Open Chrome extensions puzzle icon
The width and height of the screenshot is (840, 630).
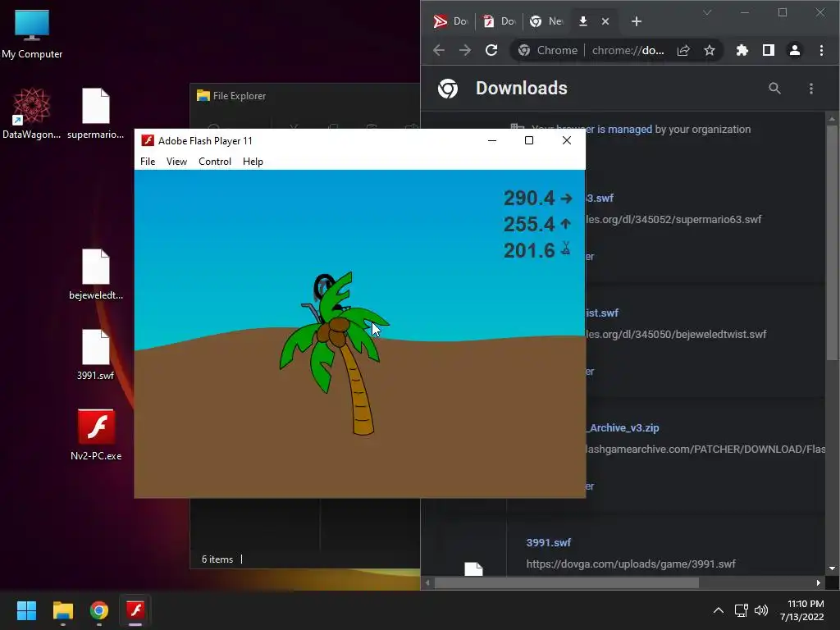[x=742, y=50]
